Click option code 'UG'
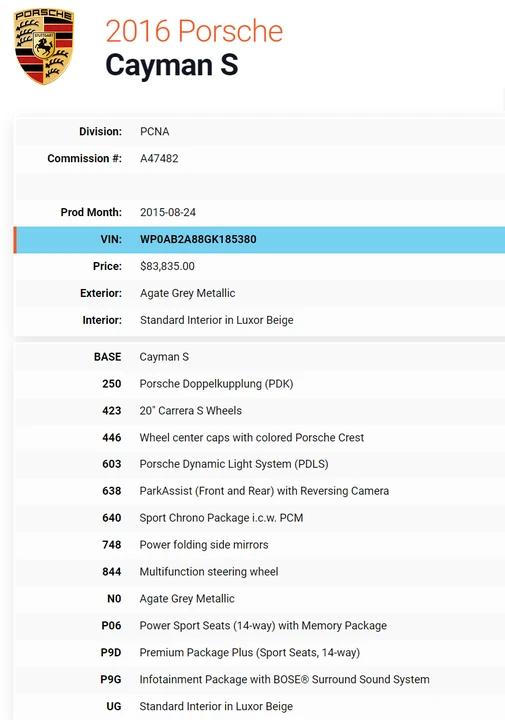 tap(113, 706)
